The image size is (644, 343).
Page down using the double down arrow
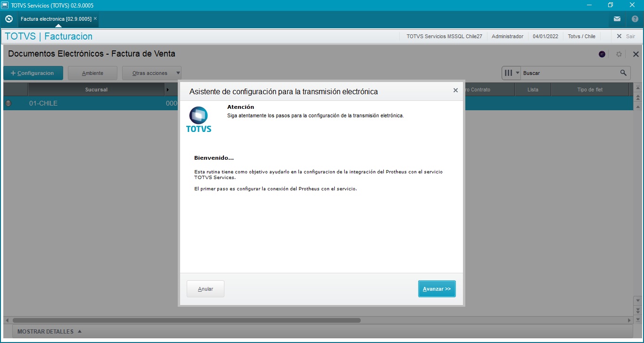click(x=638, y=310)
